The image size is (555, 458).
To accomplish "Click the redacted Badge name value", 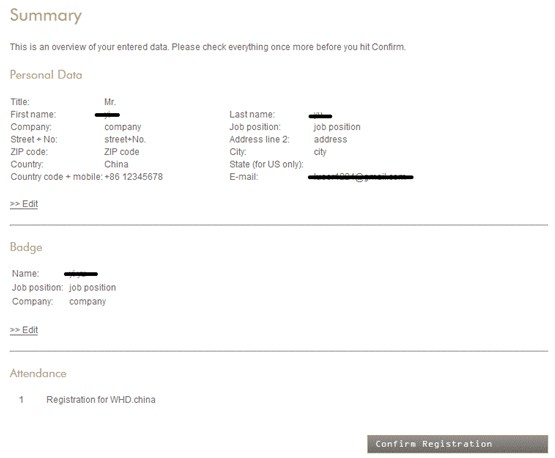I will (x=81, y=273).
